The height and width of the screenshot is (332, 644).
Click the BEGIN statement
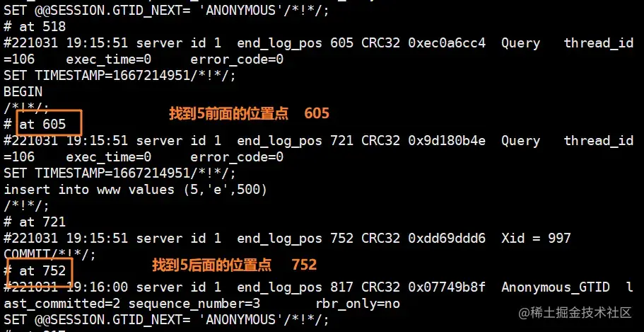23,92
